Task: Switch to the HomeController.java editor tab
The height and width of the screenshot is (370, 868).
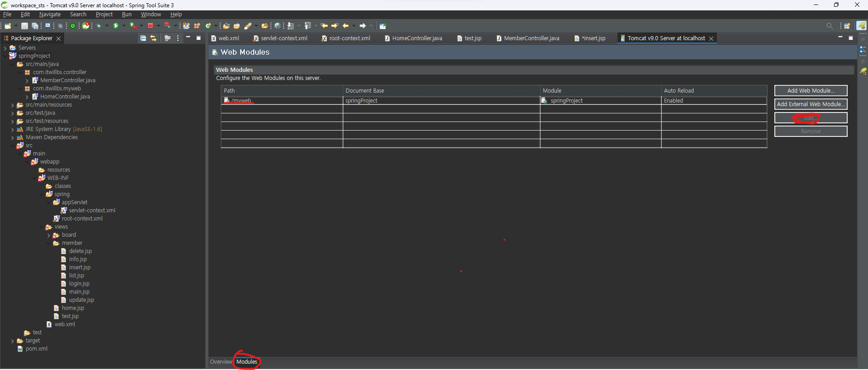Action: [x=413, y=38]
